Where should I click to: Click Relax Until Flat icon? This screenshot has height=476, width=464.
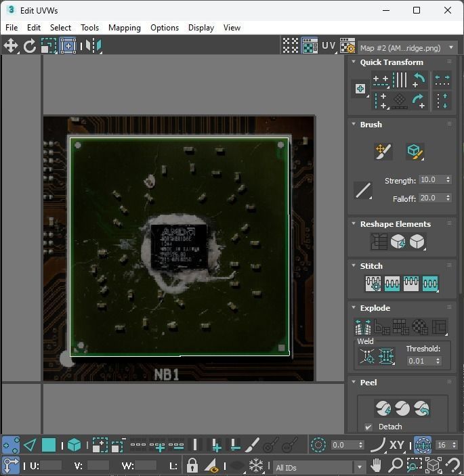click(398, 242)
